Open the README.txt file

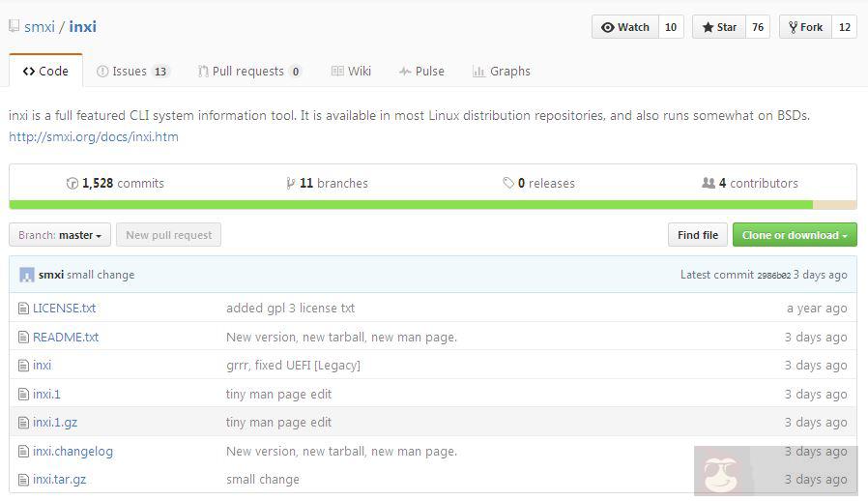tap(66, 337)
